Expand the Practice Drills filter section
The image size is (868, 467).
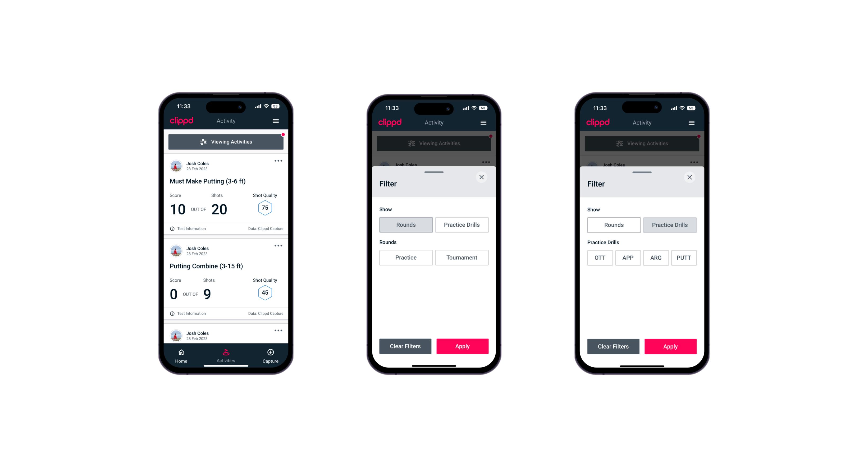[x=461, y=224]
